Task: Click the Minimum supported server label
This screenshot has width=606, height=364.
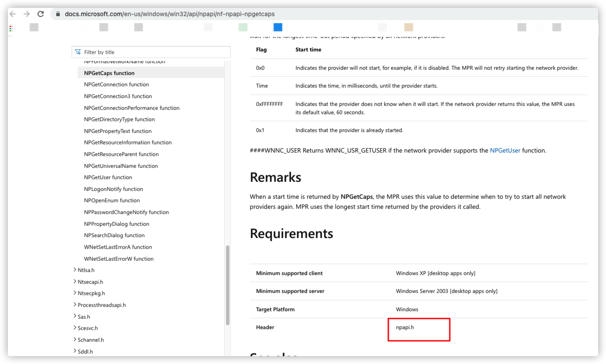Action: click(x=290, y=291)
